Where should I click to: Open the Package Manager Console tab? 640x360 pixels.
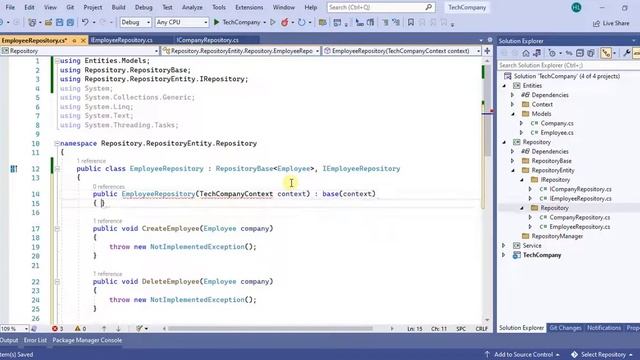[87, 340]
